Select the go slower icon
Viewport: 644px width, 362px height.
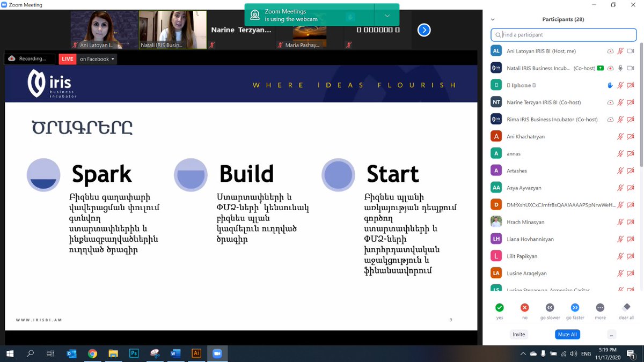550,308
